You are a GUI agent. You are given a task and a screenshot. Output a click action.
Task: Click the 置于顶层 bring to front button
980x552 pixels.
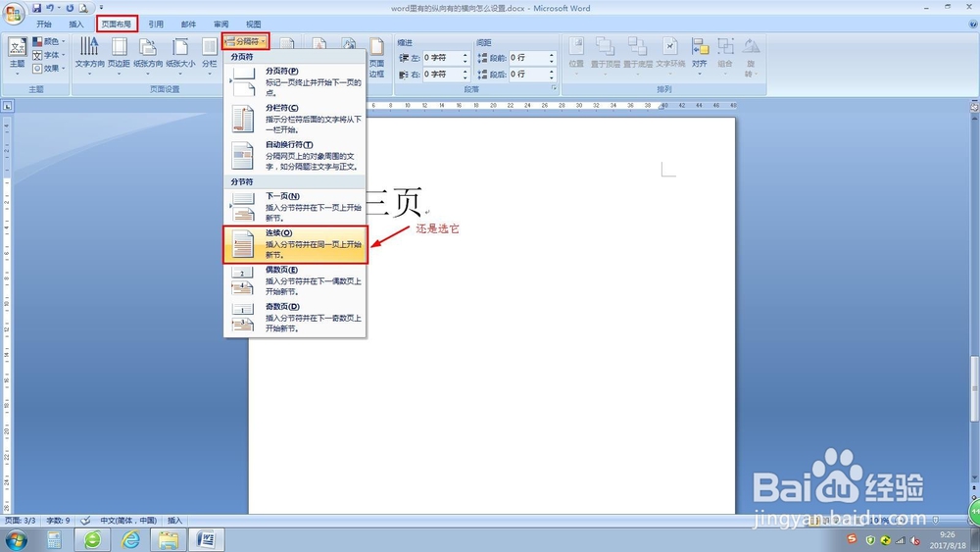click(605, 56)
